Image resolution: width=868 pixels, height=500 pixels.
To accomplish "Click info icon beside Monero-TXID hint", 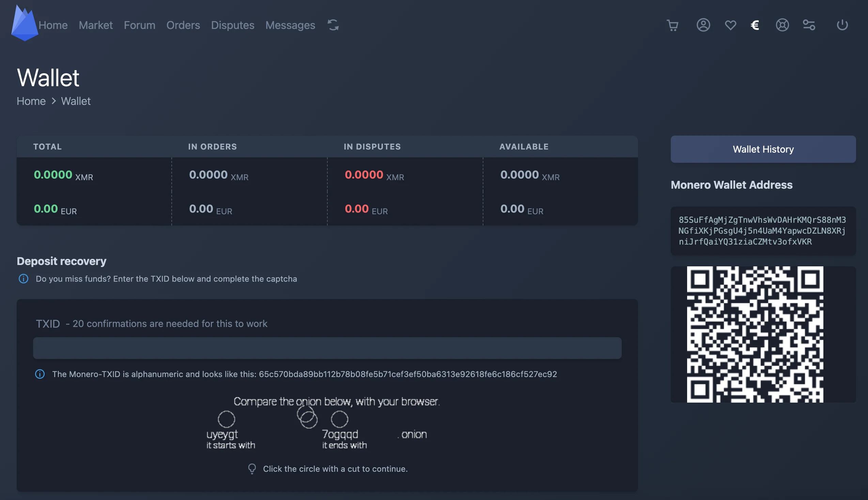I will (x=40, y=374).
